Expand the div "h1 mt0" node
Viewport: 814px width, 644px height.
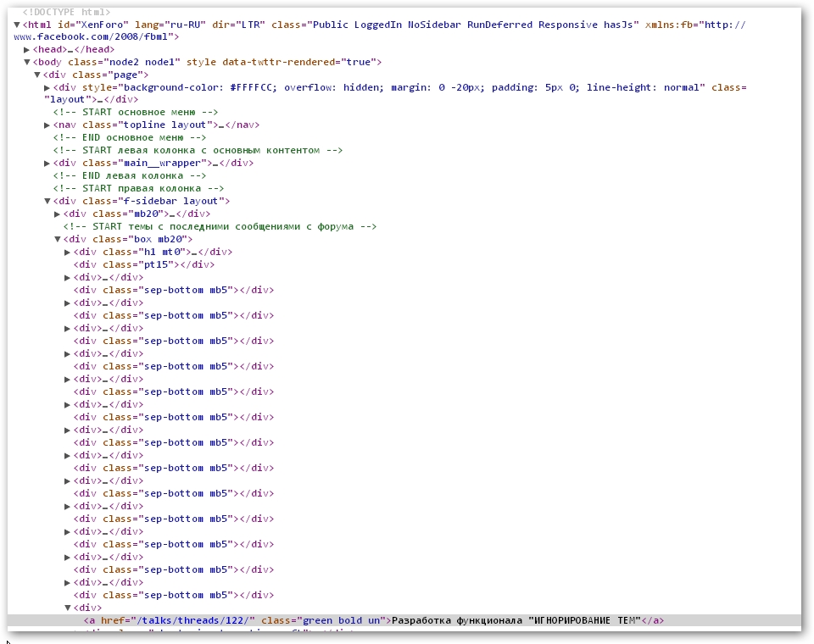pos(68,253)
